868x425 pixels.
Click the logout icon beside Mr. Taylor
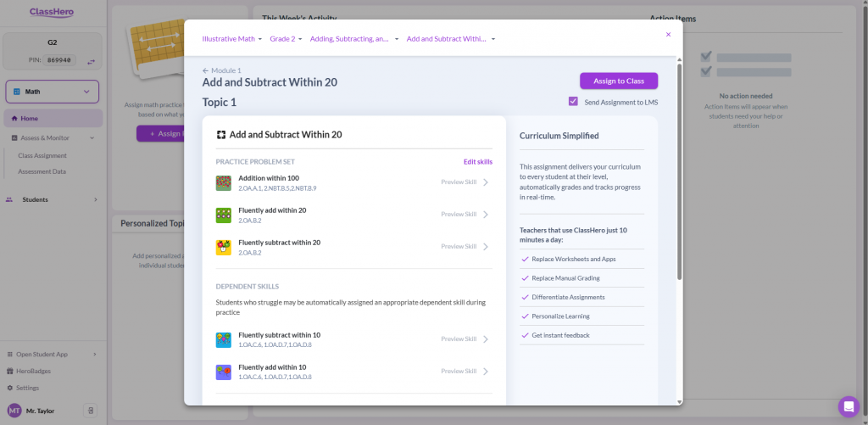coord(91,411)
